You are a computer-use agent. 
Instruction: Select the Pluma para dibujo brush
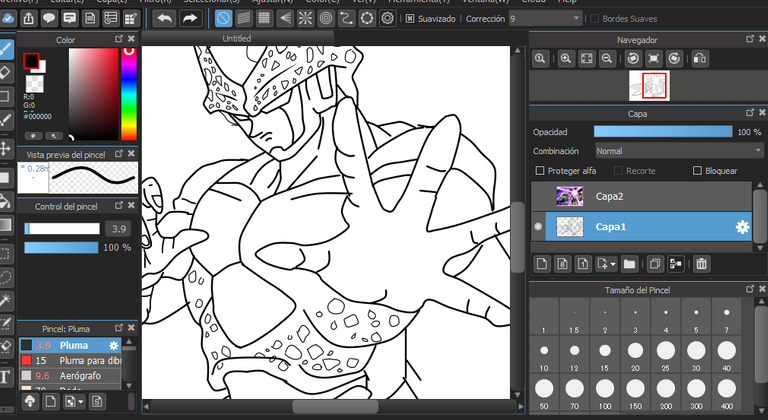70,361
